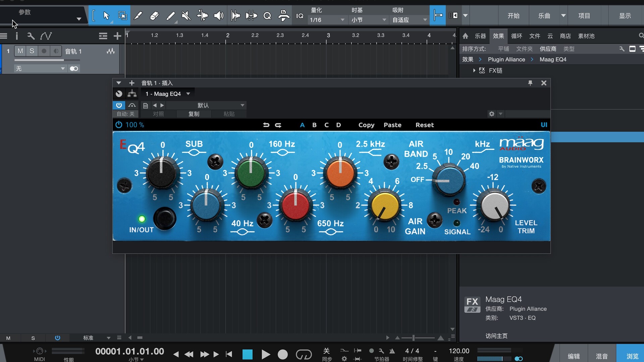
Task: Toggle the loop button in transport
Action: click(x=304, y=354)
